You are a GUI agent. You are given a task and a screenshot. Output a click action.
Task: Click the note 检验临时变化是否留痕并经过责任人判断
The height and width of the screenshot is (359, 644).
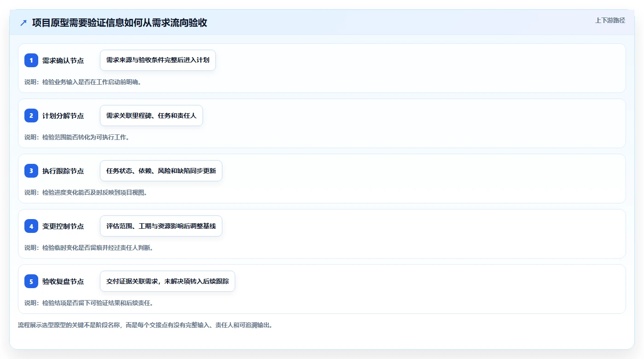[x=89, y=248]
